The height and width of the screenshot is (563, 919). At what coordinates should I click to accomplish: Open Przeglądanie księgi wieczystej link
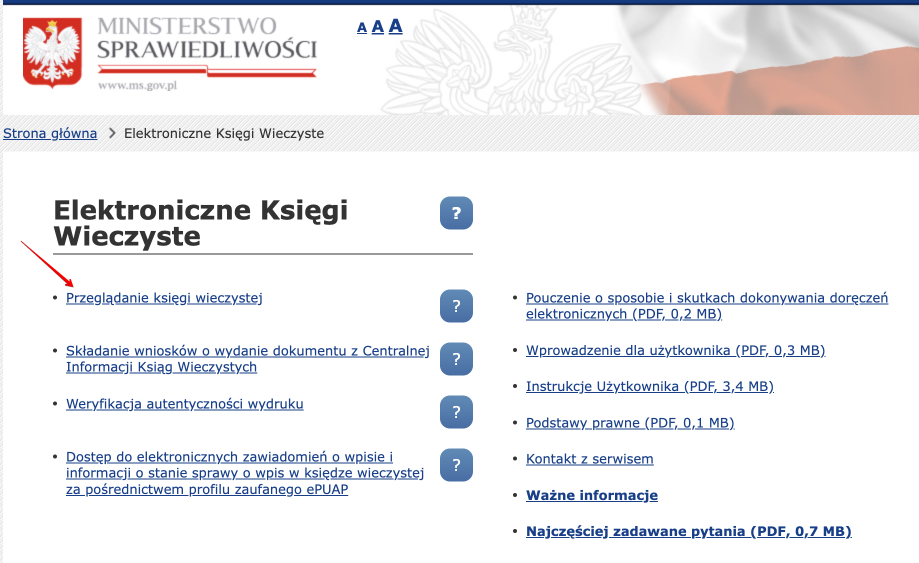[x=164, y=298]
